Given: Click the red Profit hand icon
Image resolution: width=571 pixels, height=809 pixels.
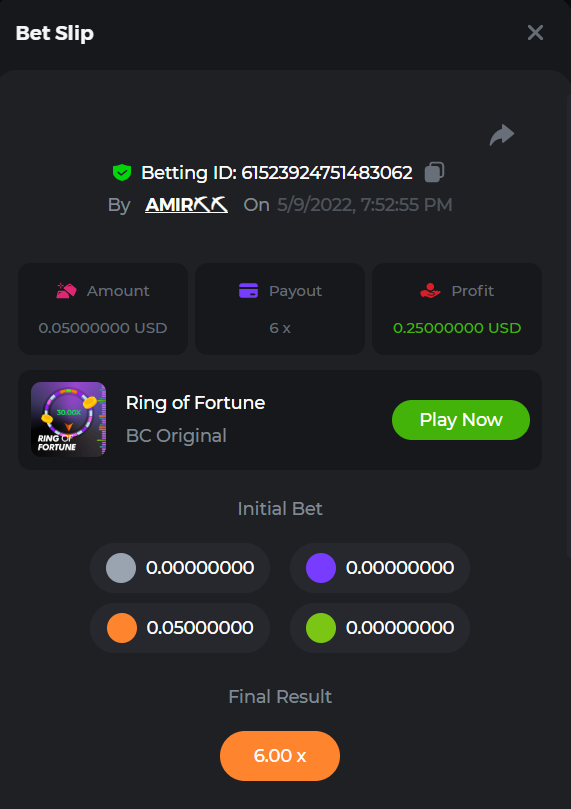Looking at the screenshot, I should pos(430,291).
